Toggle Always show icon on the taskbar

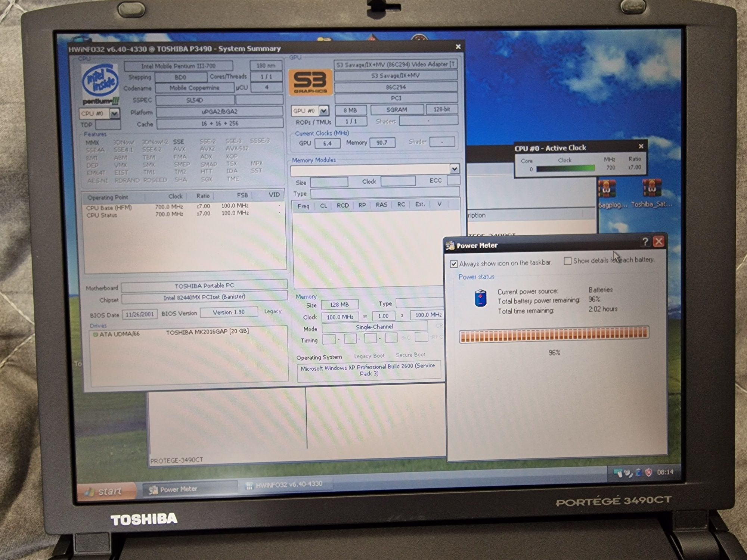[454, 264]
